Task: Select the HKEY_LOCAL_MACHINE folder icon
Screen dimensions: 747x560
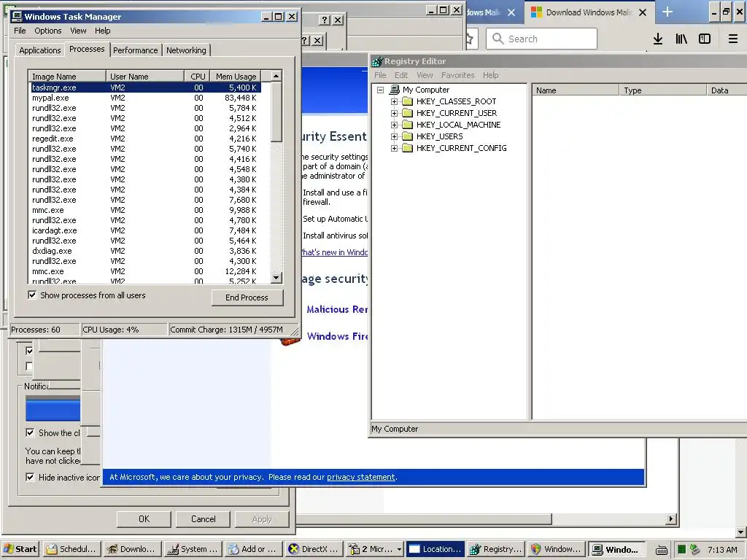Action: point(407,125)
